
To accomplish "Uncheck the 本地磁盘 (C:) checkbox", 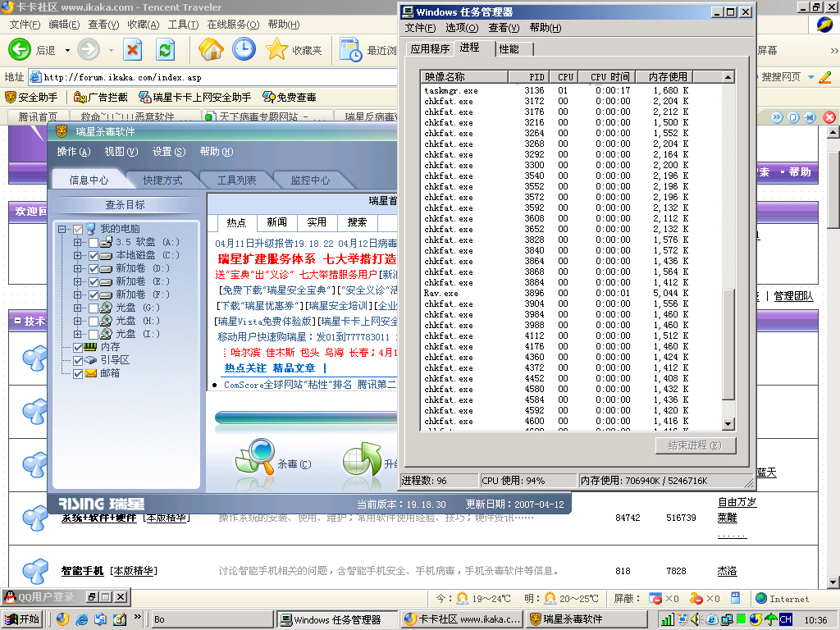I will 94,256.
